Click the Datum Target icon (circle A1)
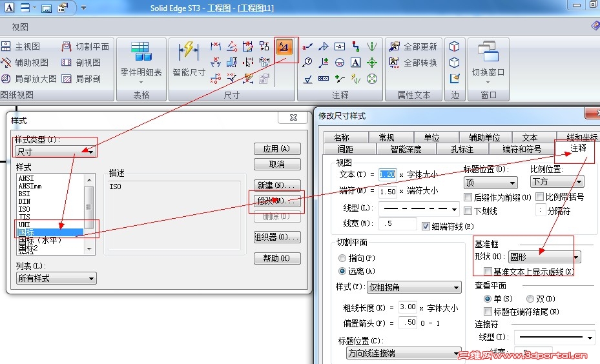 tap(340, 63)
